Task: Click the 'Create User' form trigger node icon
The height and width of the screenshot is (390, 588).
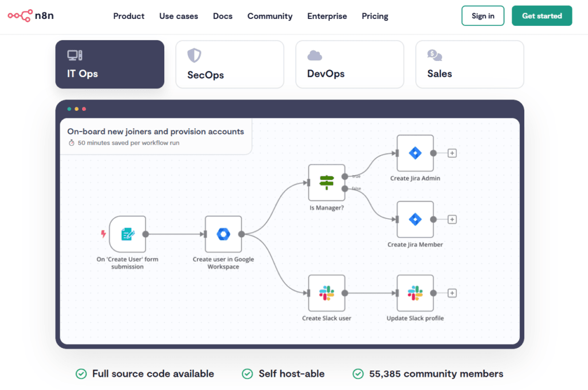Action: coord(127,234)
